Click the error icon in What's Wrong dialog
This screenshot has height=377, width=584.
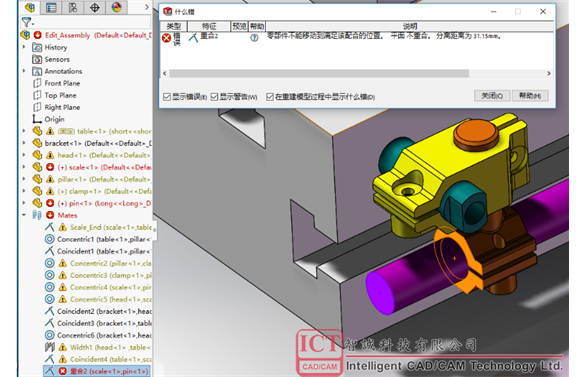[166, 38]
